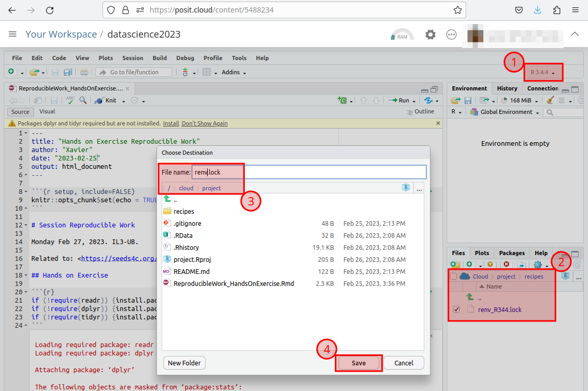Open the File menu
The width and height of the screenshot is (588, 391).
click(x=17, y=58)
